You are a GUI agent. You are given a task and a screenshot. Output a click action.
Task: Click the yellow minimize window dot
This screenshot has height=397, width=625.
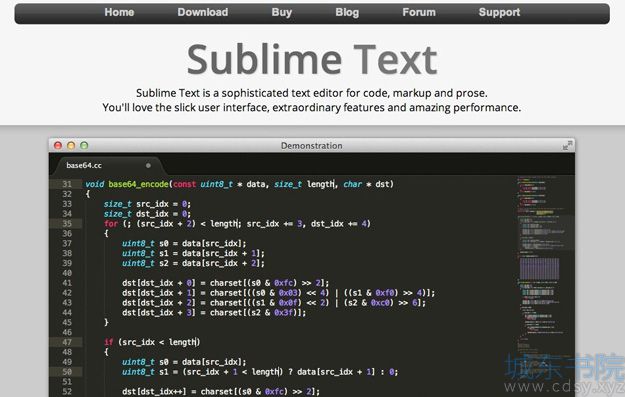pyautogui.click(x=71, y=145)
